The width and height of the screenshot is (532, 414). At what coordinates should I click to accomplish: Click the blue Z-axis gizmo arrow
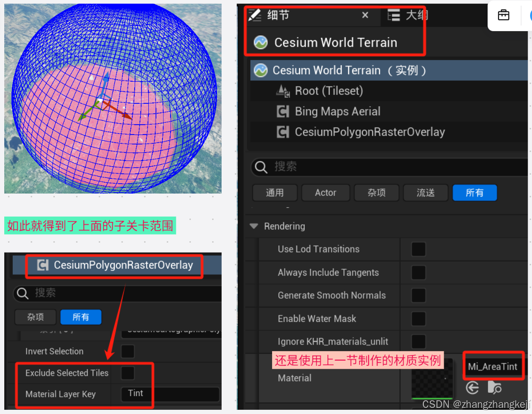pos(106,76)
